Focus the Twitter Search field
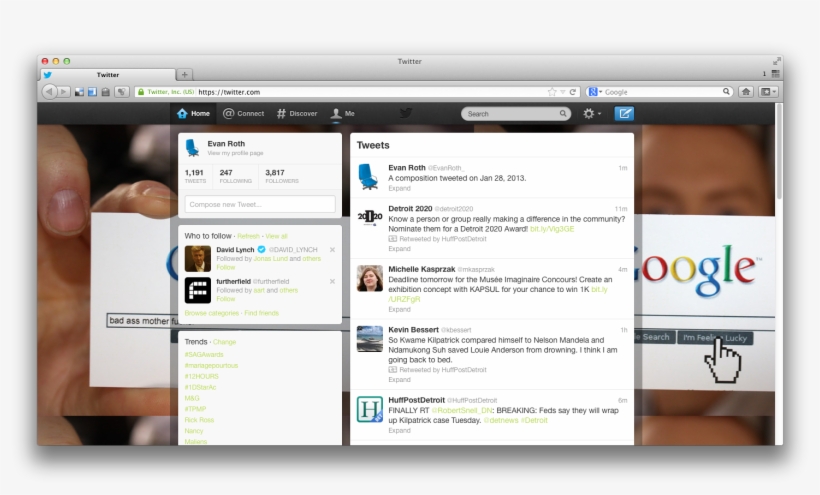Screen dimensions: 820x495 point(515,113)
